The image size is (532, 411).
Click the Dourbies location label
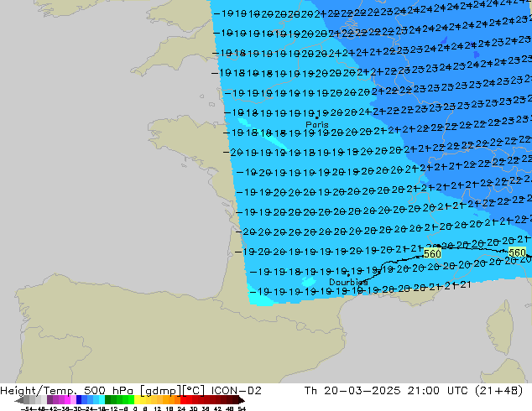pyautogui.click(x=348, y=282)
